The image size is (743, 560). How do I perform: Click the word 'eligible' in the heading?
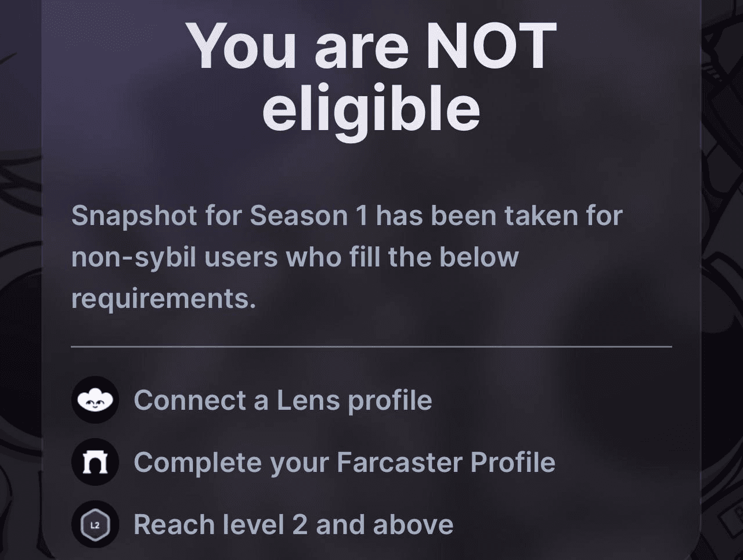[371, 110]
